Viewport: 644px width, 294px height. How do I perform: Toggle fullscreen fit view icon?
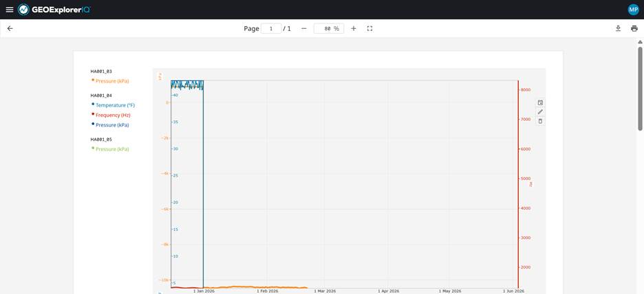pos(369,28)
